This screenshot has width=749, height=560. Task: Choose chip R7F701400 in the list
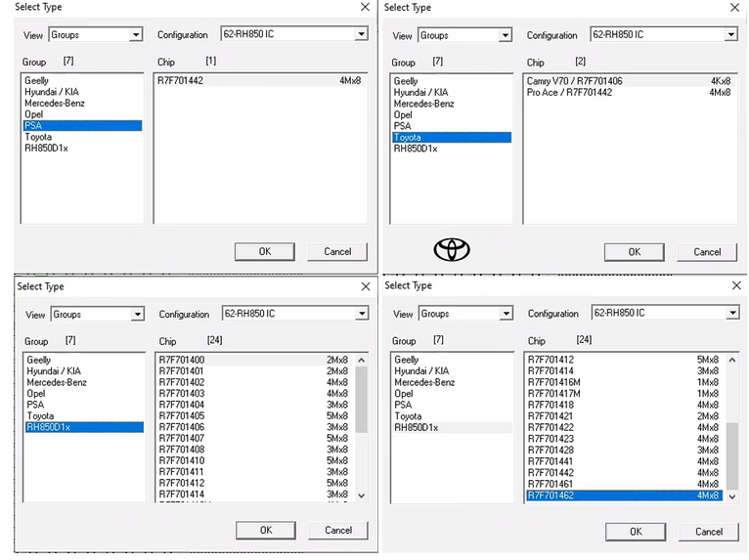point(181,361)
